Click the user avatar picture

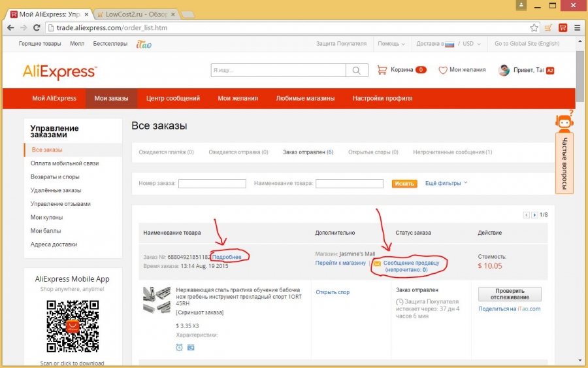point(504,70)
